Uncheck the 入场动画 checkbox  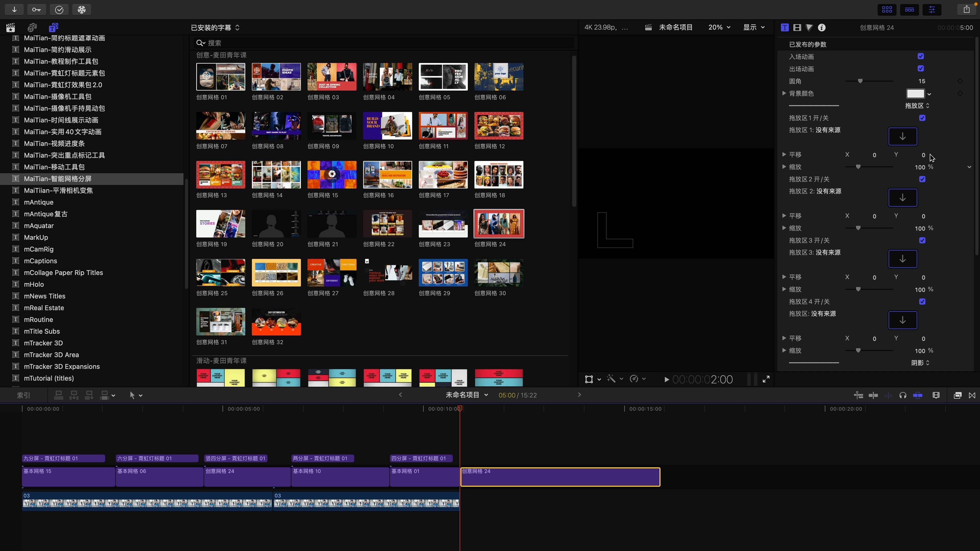tap(921, 56)
